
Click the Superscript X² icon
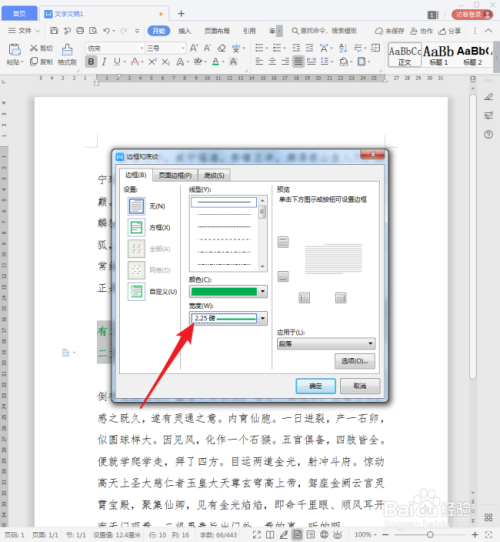(152, 62)
